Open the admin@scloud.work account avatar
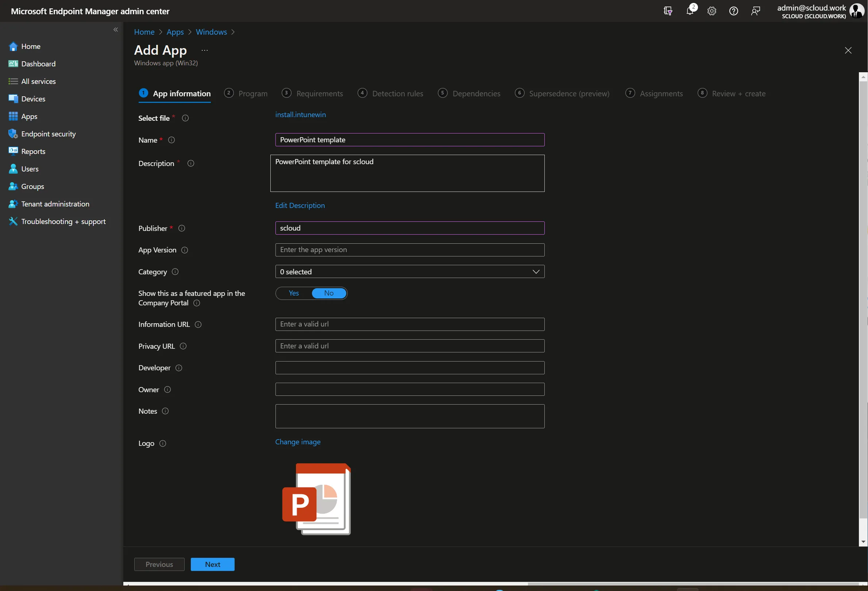Image resolution: width=868 pixels, height=591 pixels. pos(856,11)
